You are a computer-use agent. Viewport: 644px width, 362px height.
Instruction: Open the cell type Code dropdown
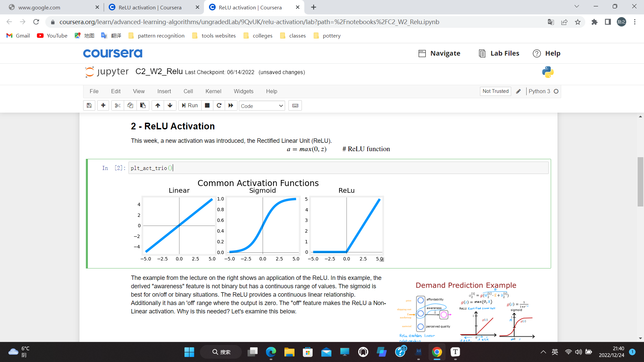pos(262,106)
